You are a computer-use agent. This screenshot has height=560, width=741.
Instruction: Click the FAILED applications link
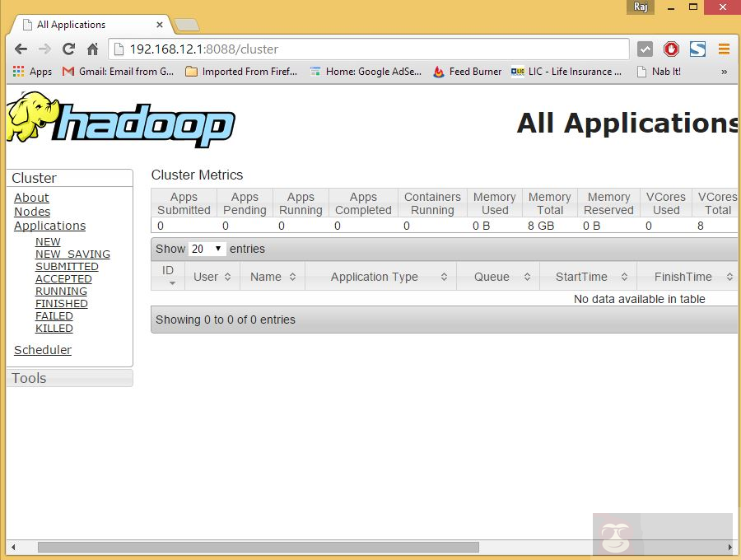[x=54, y=315]
